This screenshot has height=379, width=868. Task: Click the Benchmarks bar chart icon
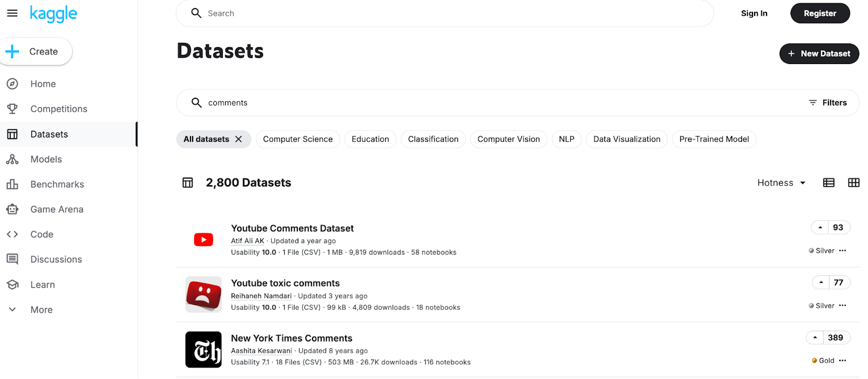click(x=12, y=185)
